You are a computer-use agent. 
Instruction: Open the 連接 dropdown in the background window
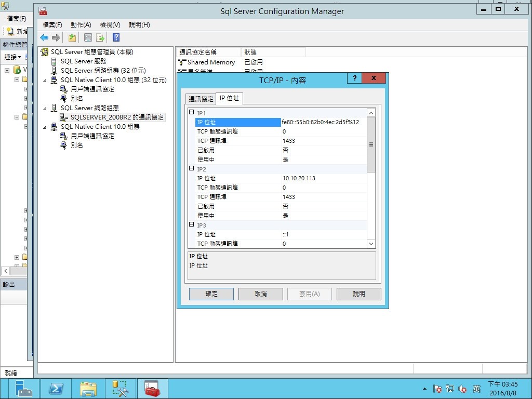coord(12,57)
